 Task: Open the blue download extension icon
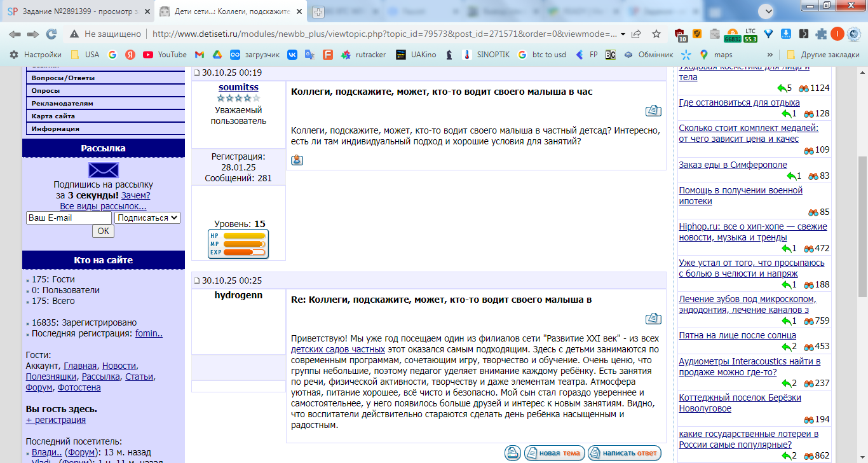[x=786, y=34]
